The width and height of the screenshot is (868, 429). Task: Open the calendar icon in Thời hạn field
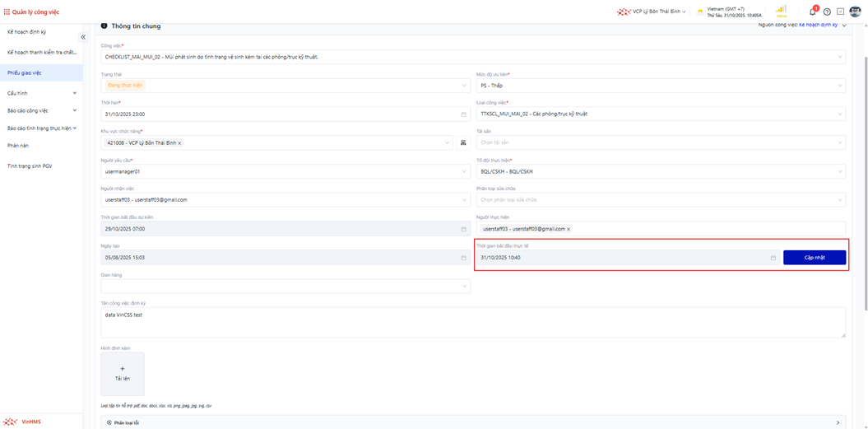tap(463, 114)
